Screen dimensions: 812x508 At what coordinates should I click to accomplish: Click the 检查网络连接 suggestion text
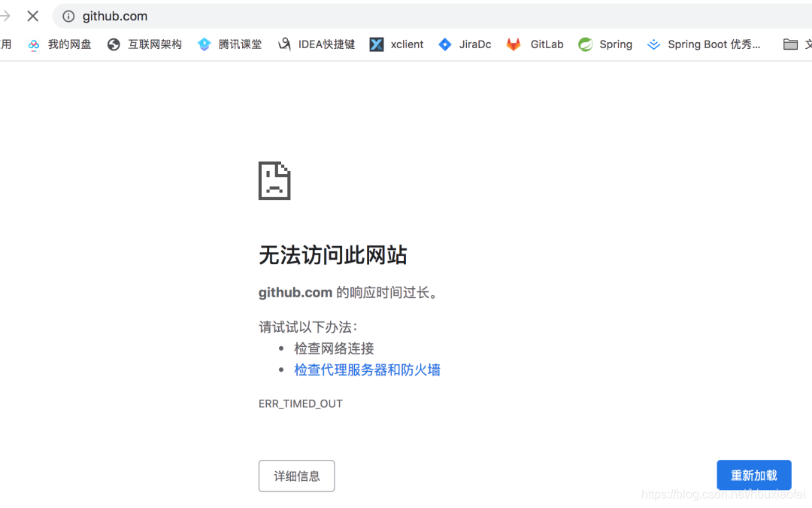click(334, 349)
